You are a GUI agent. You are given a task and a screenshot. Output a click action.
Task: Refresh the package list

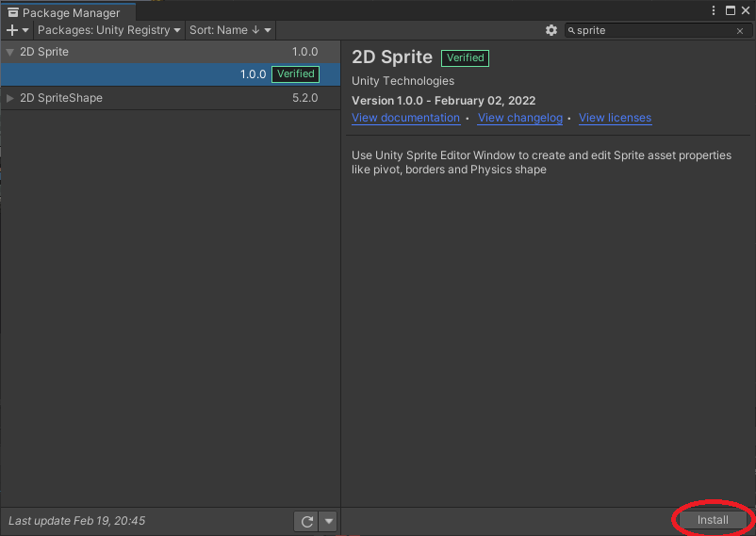point(306,521)
